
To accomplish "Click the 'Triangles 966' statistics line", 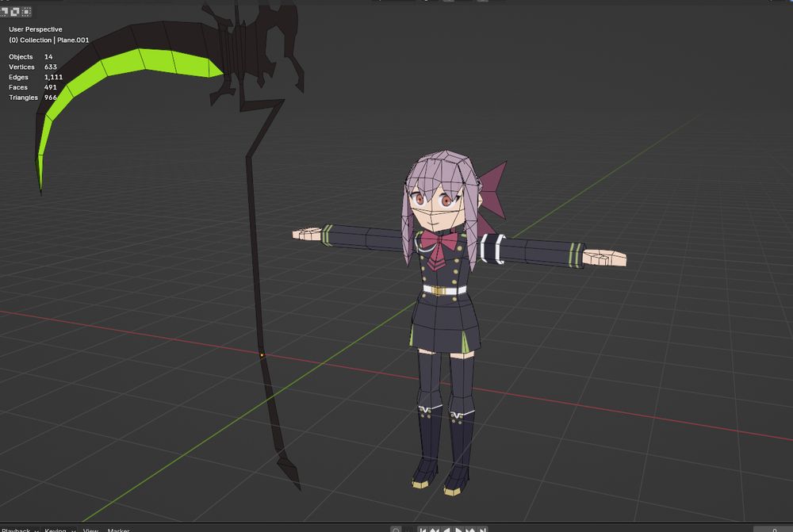I will click(33, 97).
